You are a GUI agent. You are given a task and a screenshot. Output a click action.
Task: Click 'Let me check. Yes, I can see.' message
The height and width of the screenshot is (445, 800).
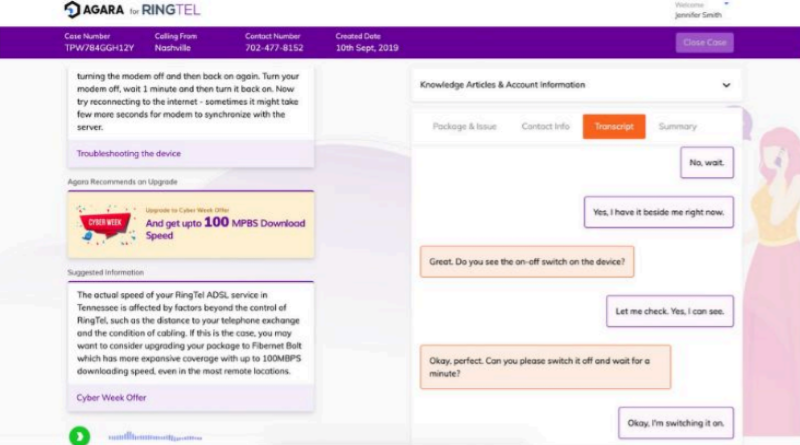pos(670,311)
